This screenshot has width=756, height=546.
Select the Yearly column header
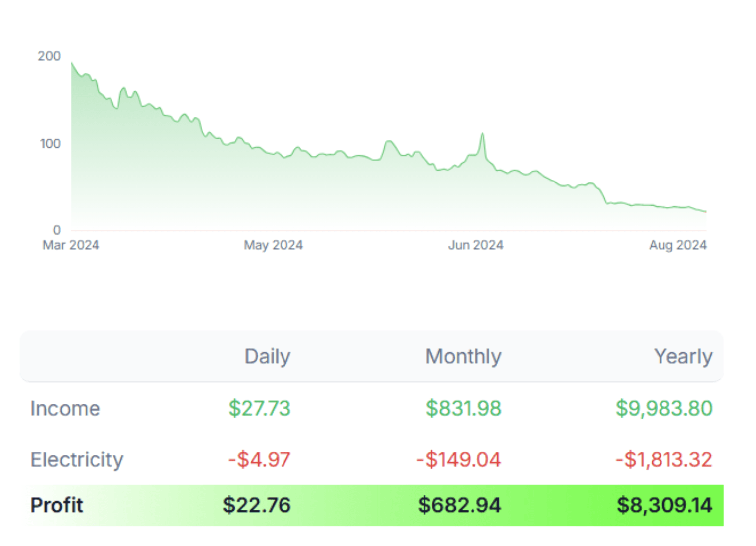[683, 356]
